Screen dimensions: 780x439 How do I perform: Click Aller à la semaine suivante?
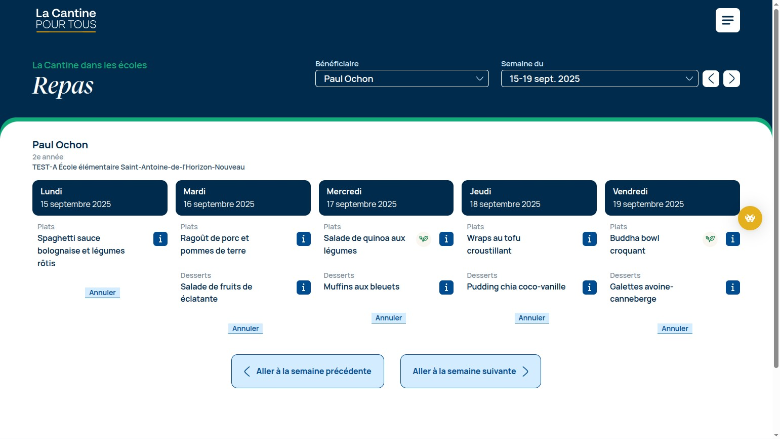(470, 371)
